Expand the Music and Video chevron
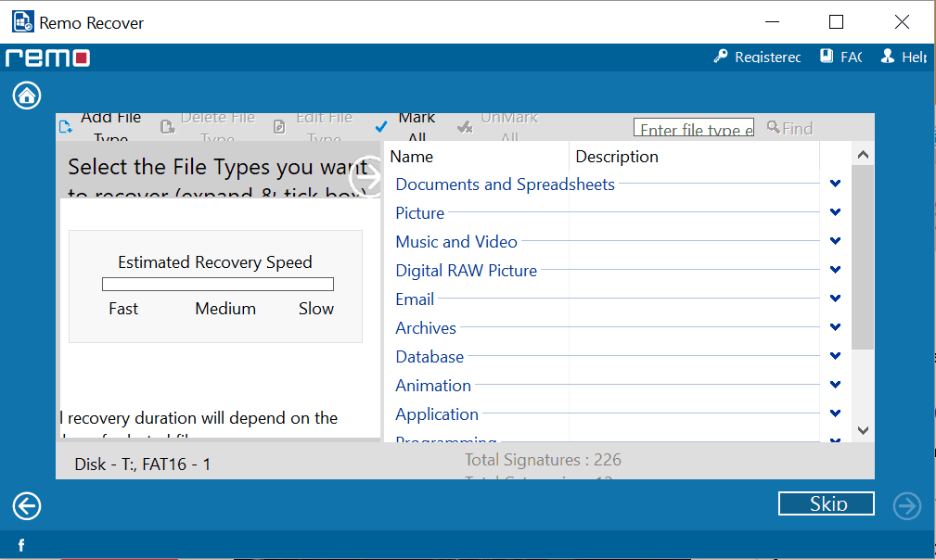 click(835, 241)
